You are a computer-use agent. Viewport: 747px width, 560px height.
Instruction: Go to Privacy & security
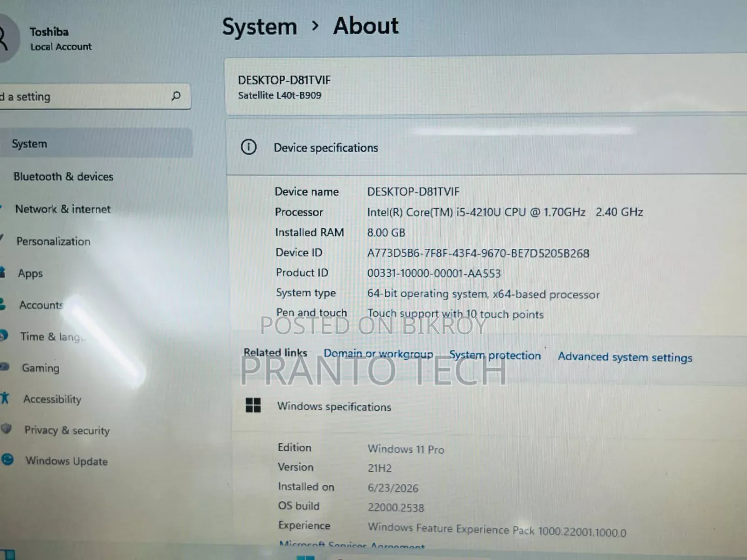67,430
